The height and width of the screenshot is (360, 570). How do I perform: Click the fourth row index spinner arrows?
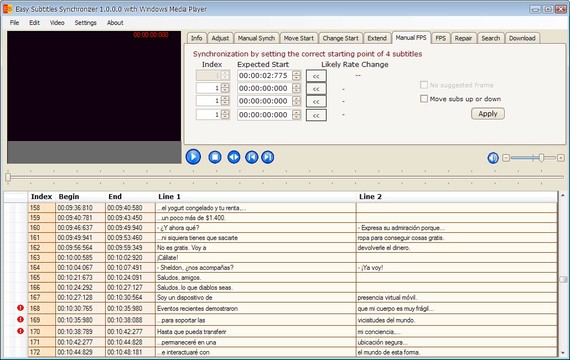[x=225, y=115]
